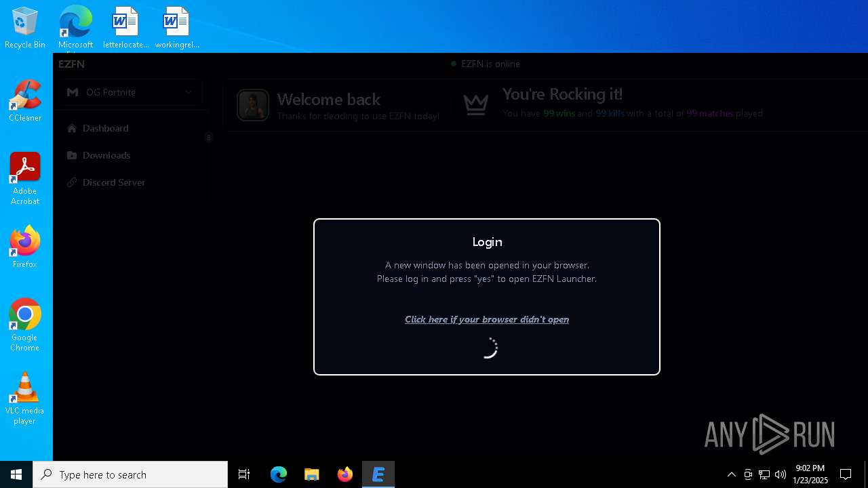Click the 99 wins stat text
The image size is (868, 488).
pos(559,113)
